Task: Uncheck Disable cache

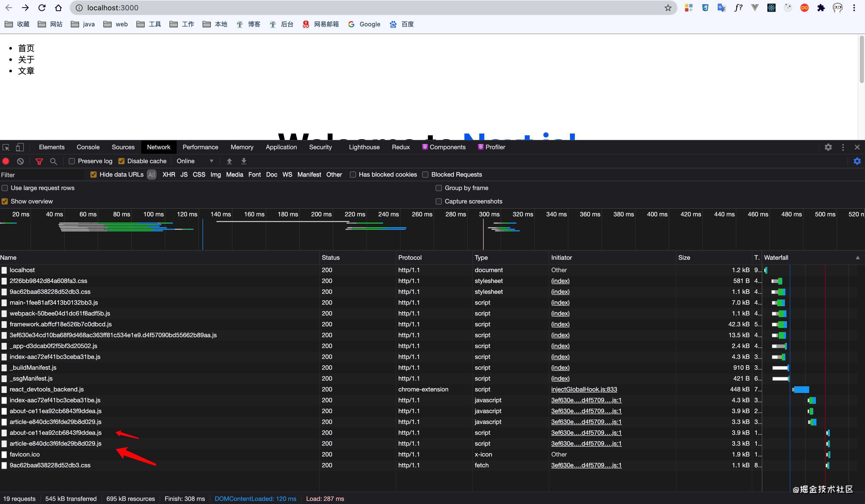Action: [x=121, y=161]
